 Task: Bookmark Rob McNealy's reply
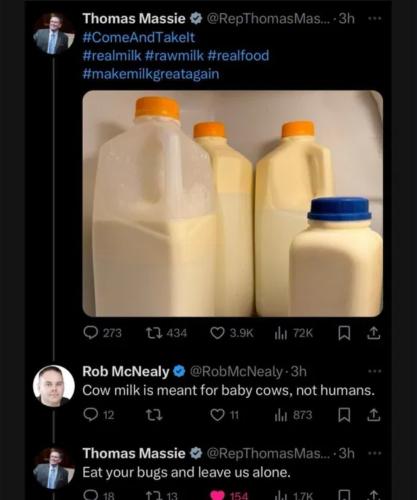(344, 415)
